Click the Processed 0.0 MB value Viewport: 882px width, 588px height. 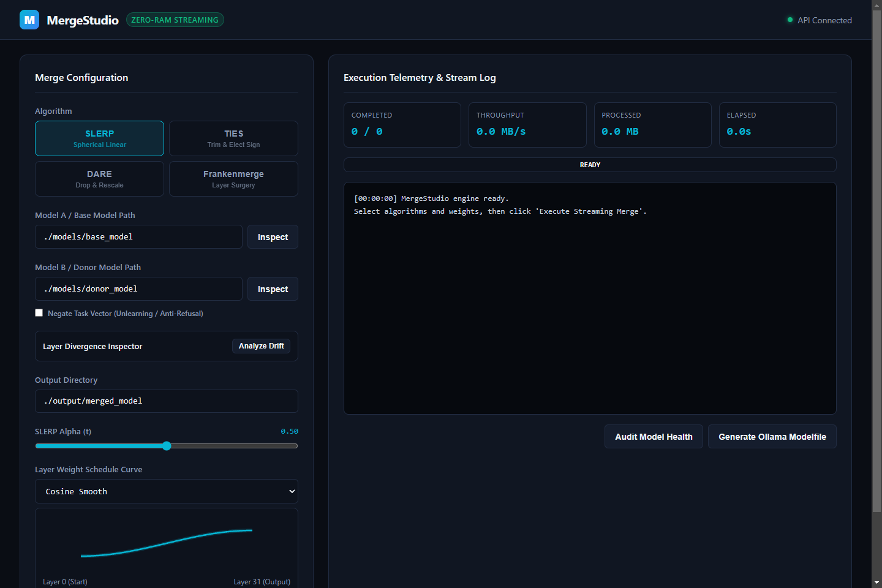620,132
